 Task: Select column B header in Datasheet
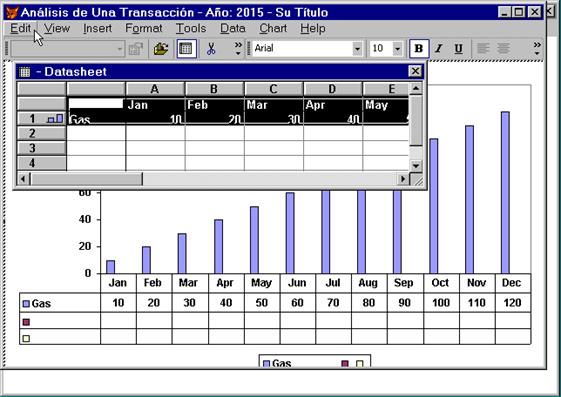[x=214, y=89]
